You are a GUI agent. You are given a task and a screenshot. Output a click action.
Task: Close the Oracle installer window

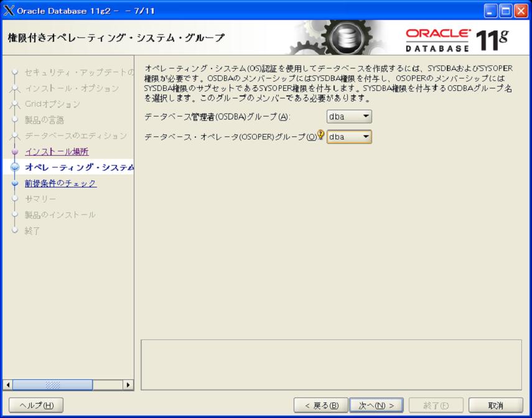click(521, 11)
